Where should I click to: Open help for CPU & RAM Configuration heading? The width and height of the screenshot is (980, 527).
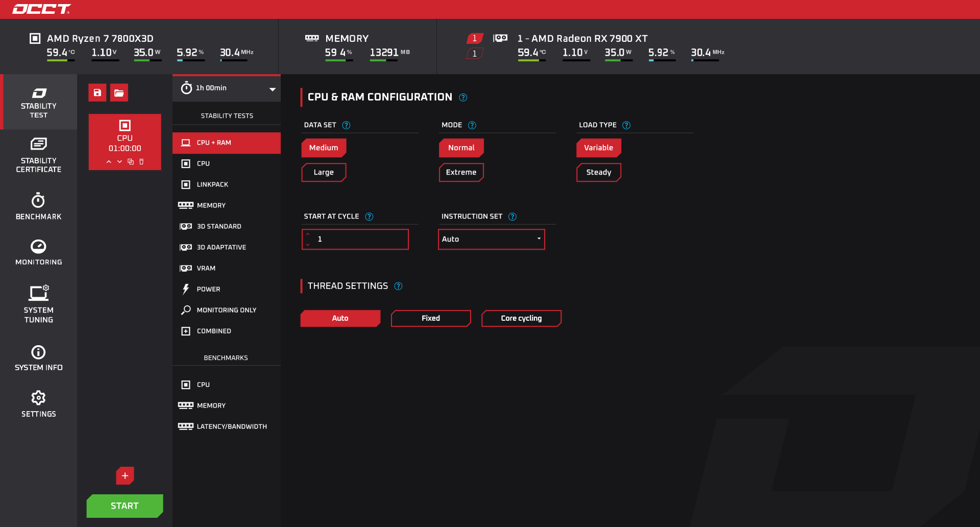[x=463, y=98]
